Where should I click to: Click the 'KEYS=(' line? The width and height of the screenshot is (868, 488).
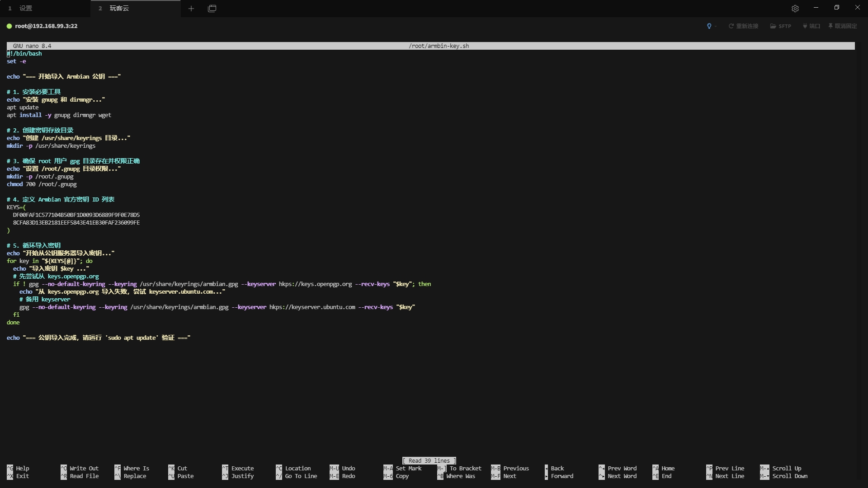pyautogui.click(x=16, y=207)
